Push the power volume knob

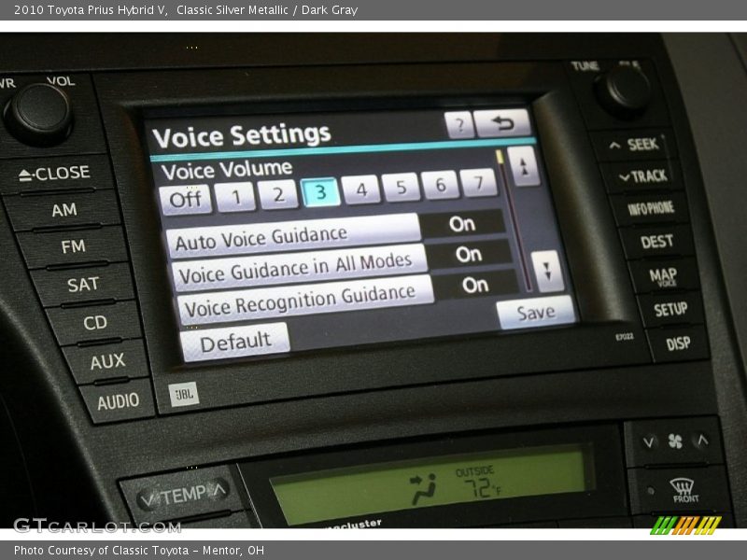pyautogui.click(x=39, y=113)
